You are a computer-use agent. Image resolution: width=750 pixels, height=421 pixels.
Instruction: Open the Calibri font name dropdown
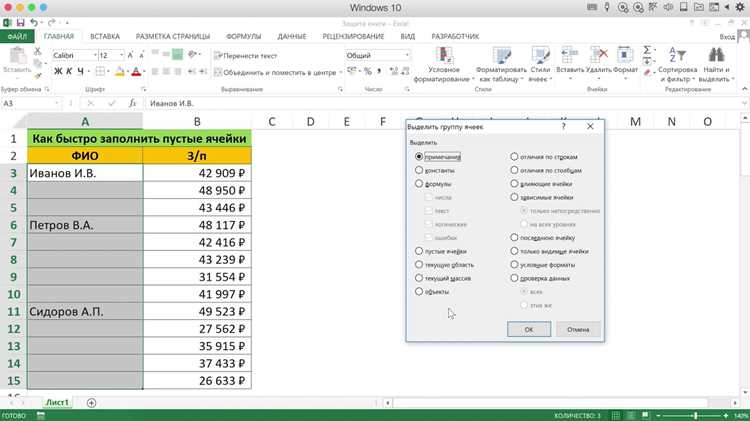coord(95,55)
